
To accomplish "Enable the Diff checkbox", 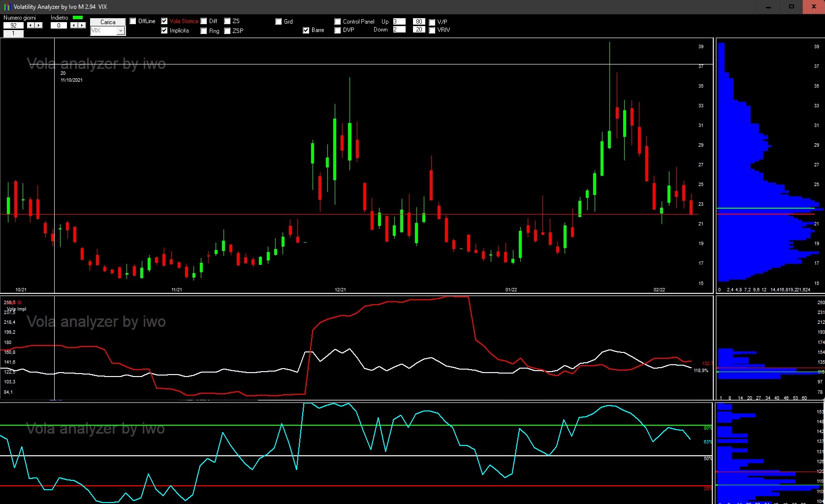I will (204, 21).
